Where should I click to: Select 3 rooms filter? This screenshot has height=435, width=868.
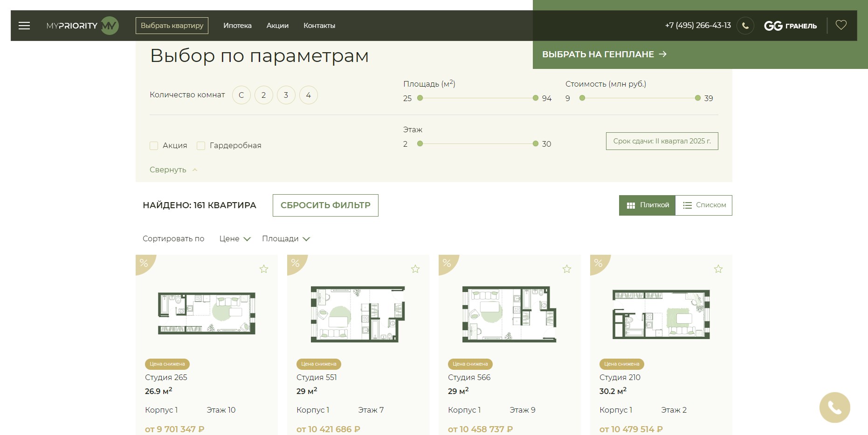[x=286, y=95]
